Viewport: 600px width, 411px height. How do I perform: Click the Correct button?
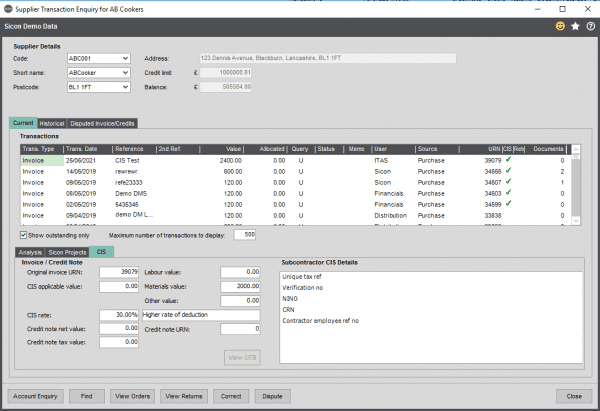[x=231, y=396]
